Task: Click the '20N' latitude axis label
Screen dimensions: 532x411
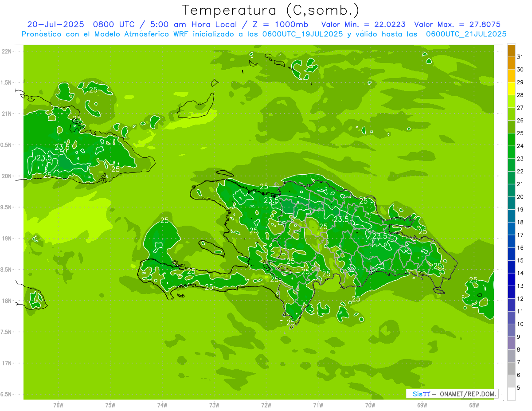Action: tap(7, 176)
